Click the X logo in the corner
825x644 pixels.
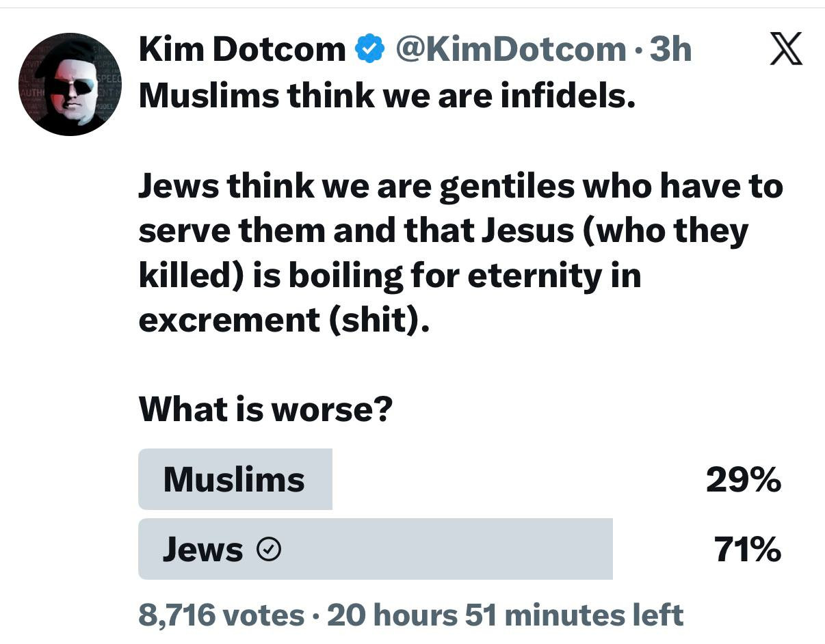785,51
